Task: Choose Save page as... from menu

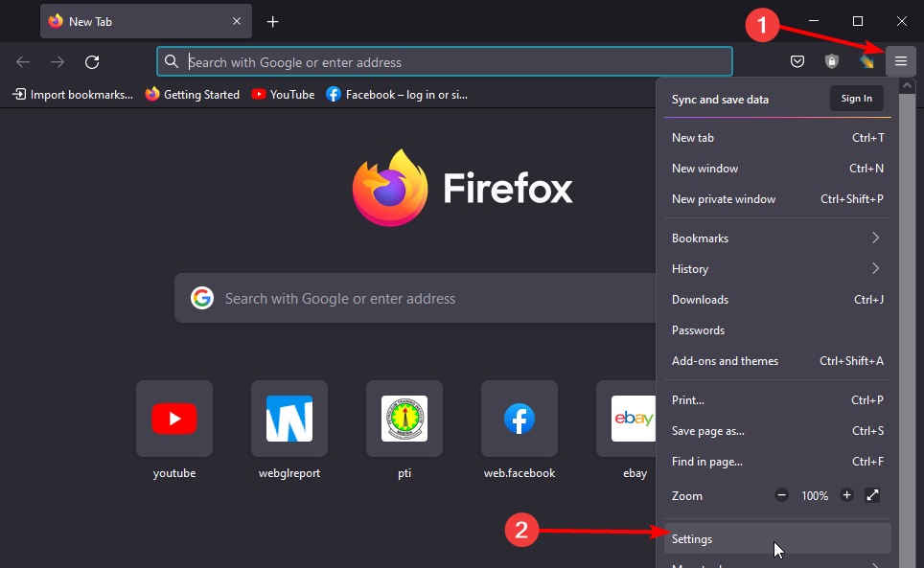Action: pyautogui.click(x=777, y=431)
